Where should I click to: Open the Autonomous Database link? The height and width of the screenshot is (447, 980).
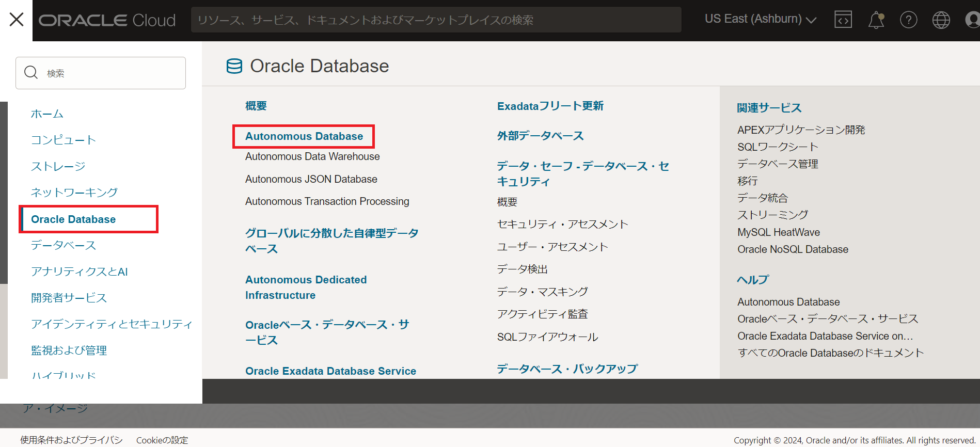coord(304,136)
